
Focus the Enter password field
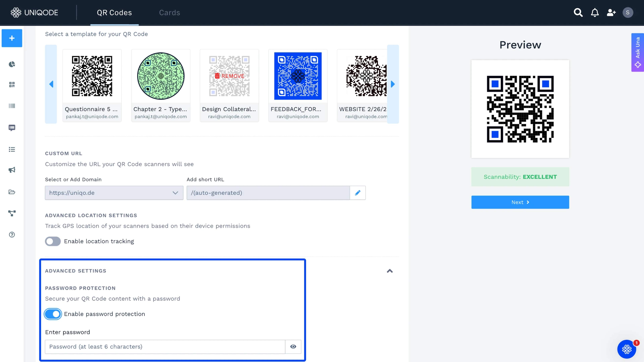click(165, 347)
